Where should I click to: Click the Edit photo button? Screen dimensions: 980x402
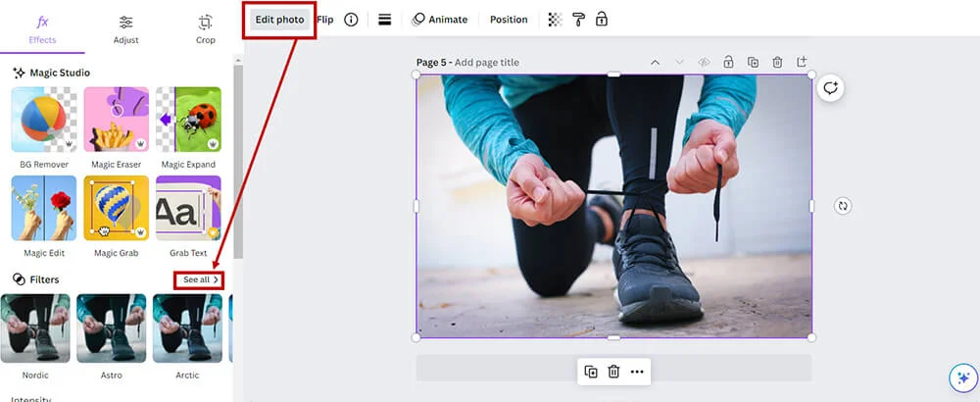[279, 20]
